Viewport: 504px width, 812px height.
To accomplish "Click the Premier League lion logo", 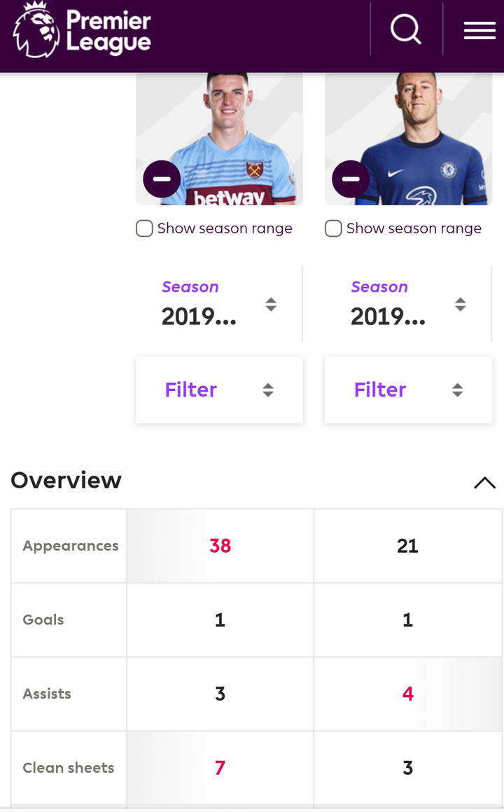I will [x=36, y=32].
